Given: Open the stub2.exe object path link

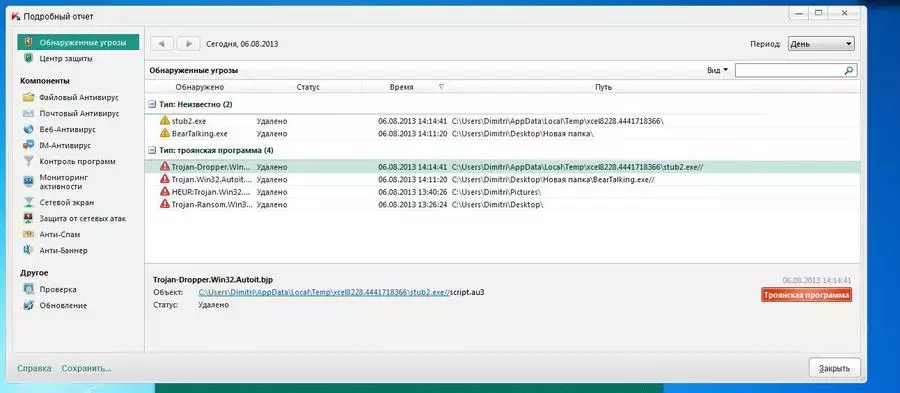Looking at the screenshot, I should tap(323, 292).
